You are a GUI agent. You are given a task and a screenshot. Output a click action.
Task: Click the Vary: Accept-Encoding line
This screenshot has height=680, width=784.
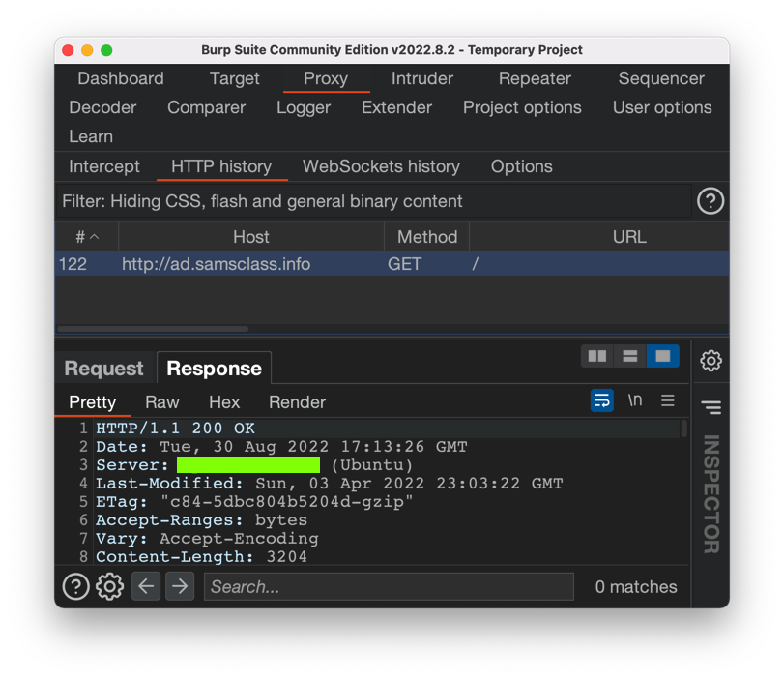[x=207, y=539]
